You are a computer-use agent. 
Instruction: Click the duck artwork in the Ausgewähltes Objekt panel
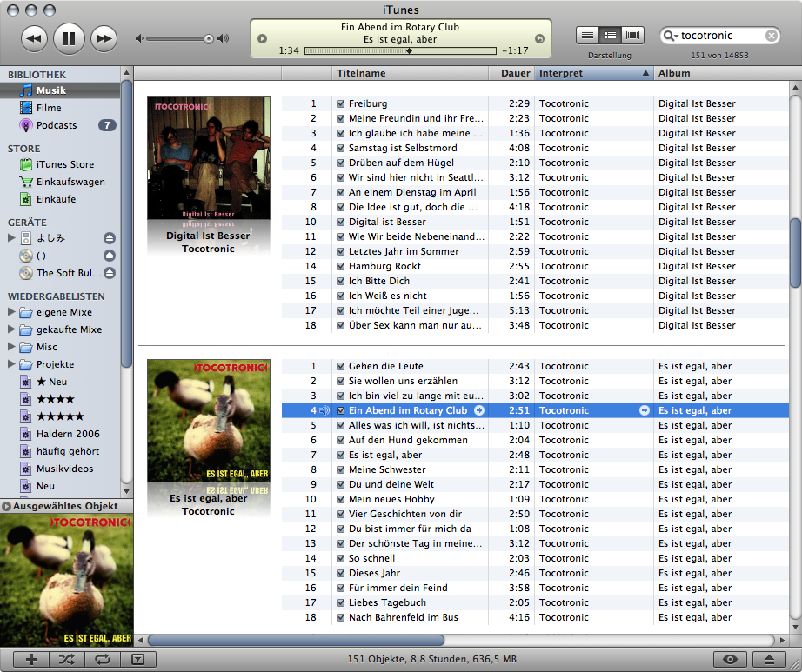point(66,580)
